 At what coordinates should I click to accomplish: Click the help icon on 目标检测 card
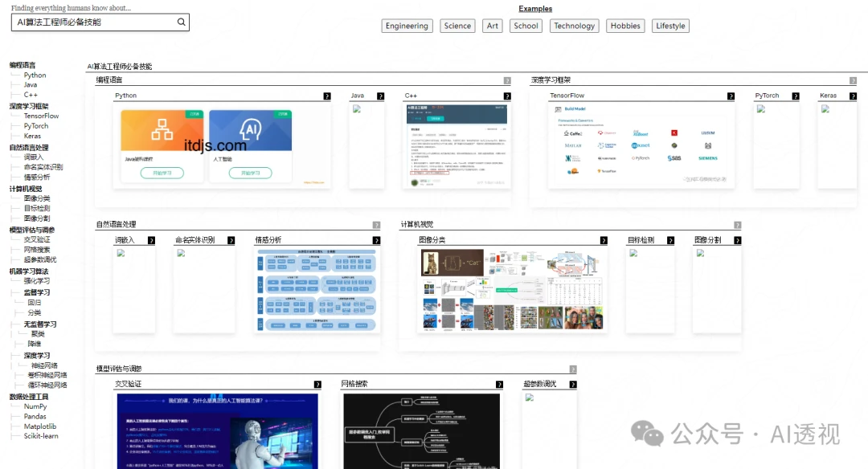coord(670,241)
